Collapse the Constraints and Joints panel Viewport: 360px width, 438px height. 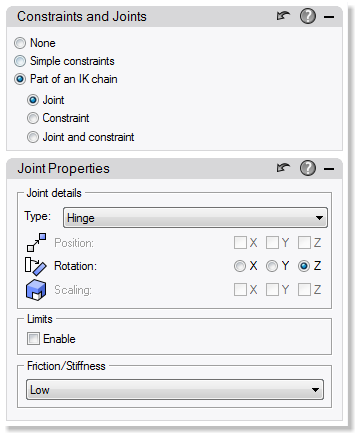[x=329, y=17]
